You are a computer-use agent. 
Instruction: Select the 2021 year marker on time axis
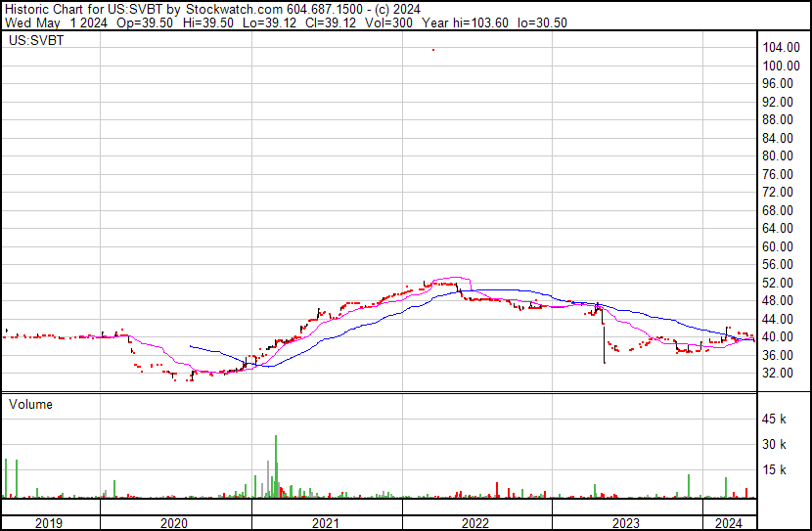[x=326, y=523]
